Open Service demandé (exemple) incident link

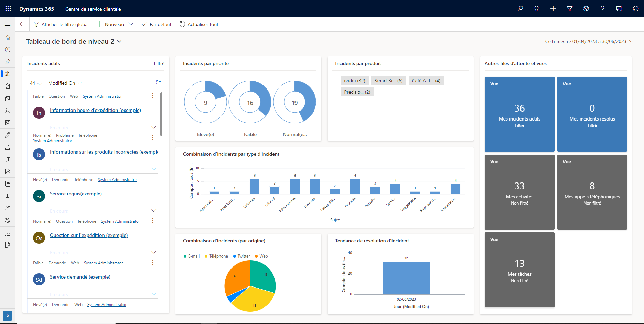[x=80, y=277]
